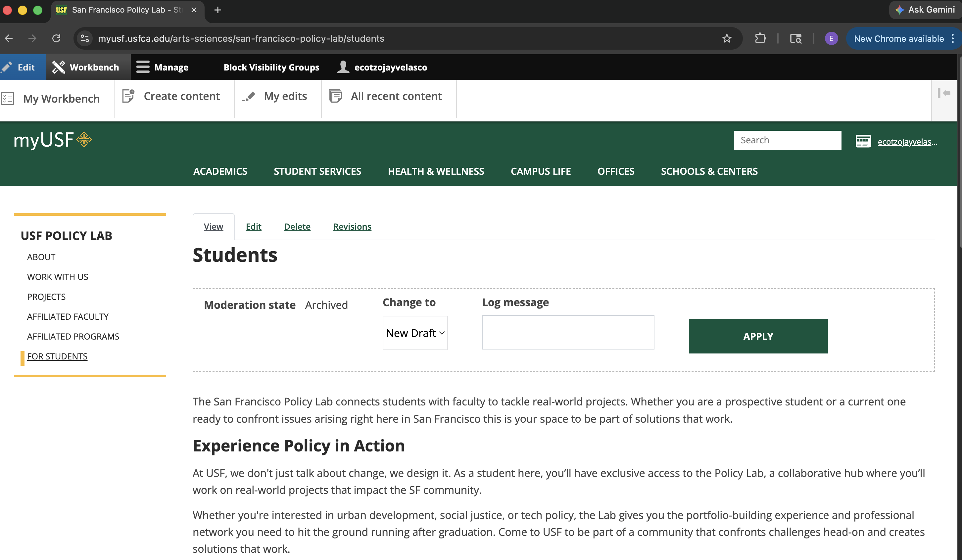This screenshot has width=962, height=560.
Task: Open the ecotzojayvelasco user menu
Action: click(x=382, y=67)
